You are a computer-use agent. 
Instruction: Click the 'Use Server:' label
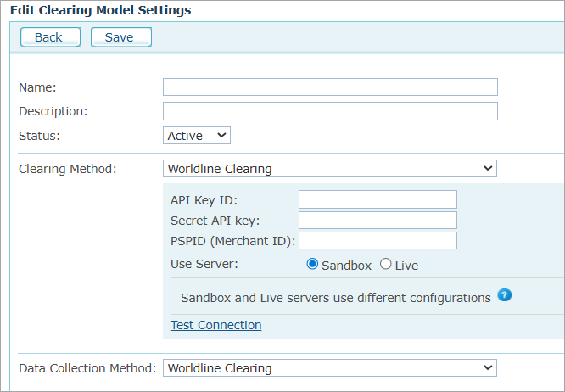[x=204, y=264]
